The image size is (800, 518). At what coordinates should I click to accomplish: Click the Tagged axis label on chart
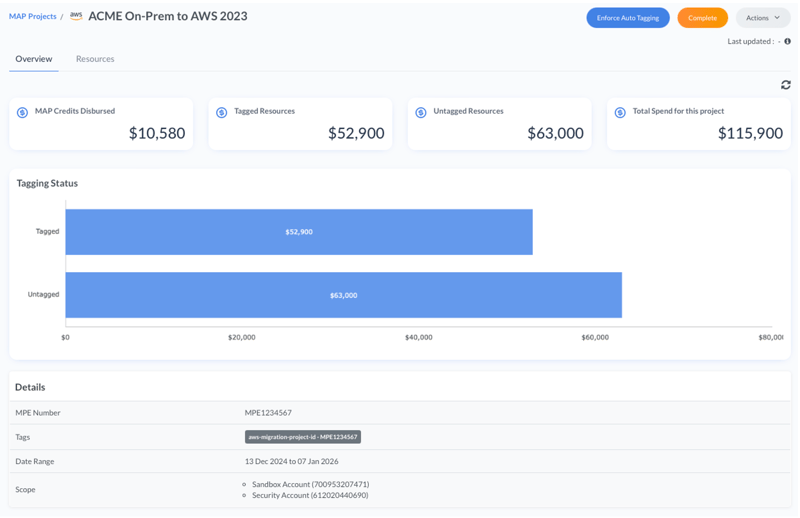[x=47, y=231]
